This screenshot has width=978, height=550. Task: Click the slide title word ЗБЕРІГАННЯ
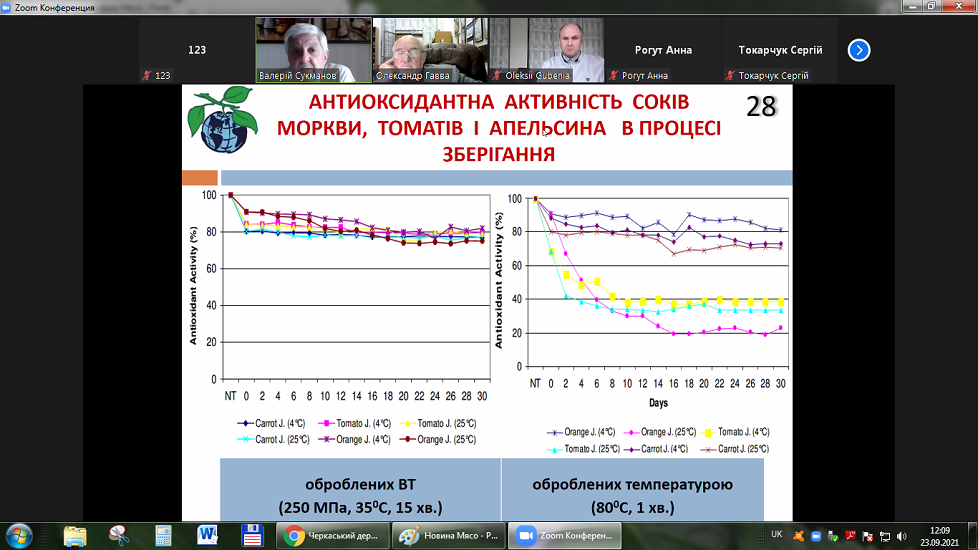coord(499,154)
